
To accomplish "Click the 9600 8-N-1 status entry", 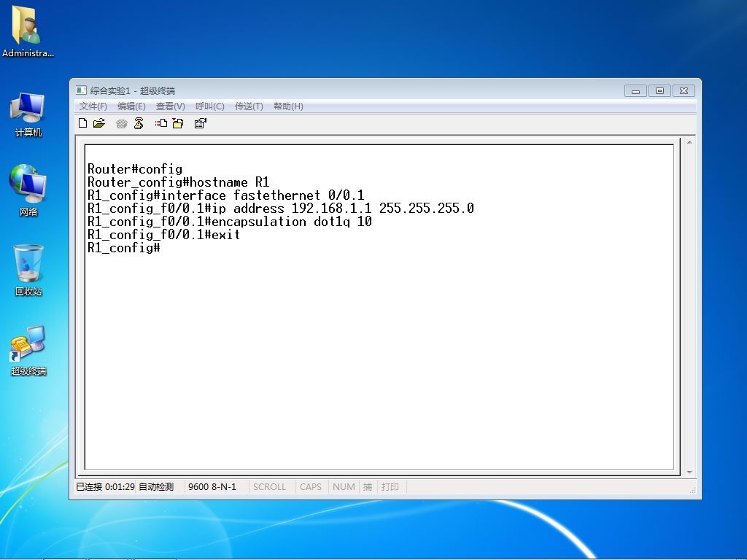I will (x=212, y=486).
